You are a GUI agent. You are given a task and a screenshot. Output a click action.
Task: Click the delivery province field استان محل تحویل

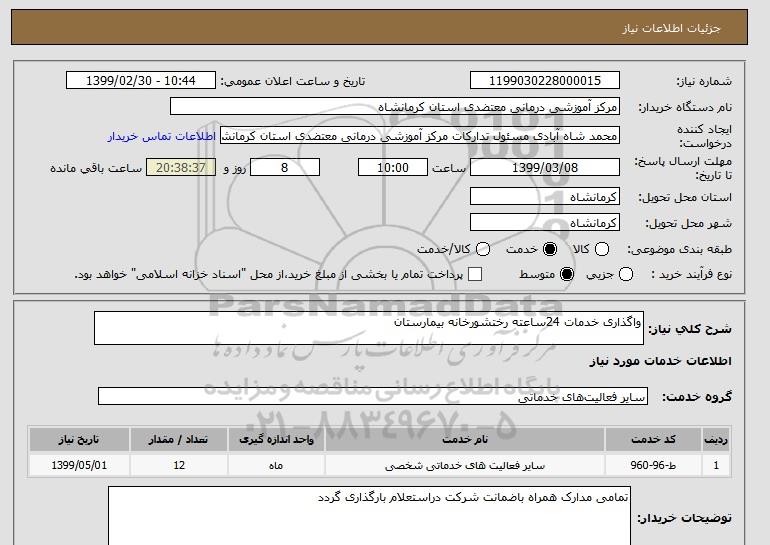[x=545, y=196]
